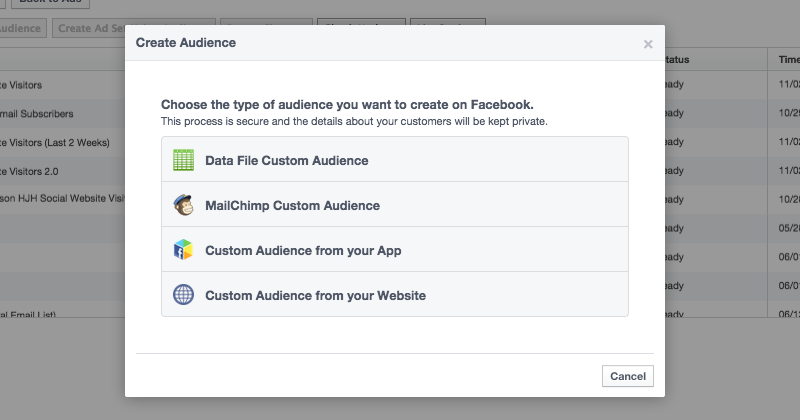The width and height of the screenshot is (800, 420).
Task: Click the Time column header
Action: coord(788,60)
